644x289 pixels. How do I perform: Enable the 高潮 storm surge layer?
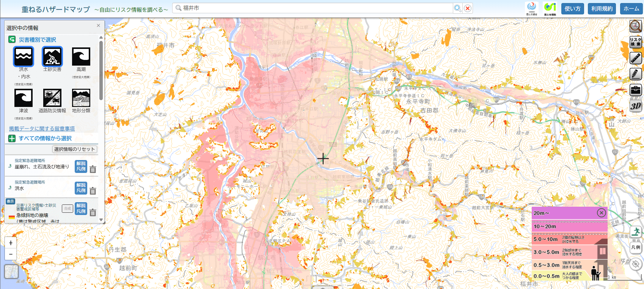tap(81, 57)
